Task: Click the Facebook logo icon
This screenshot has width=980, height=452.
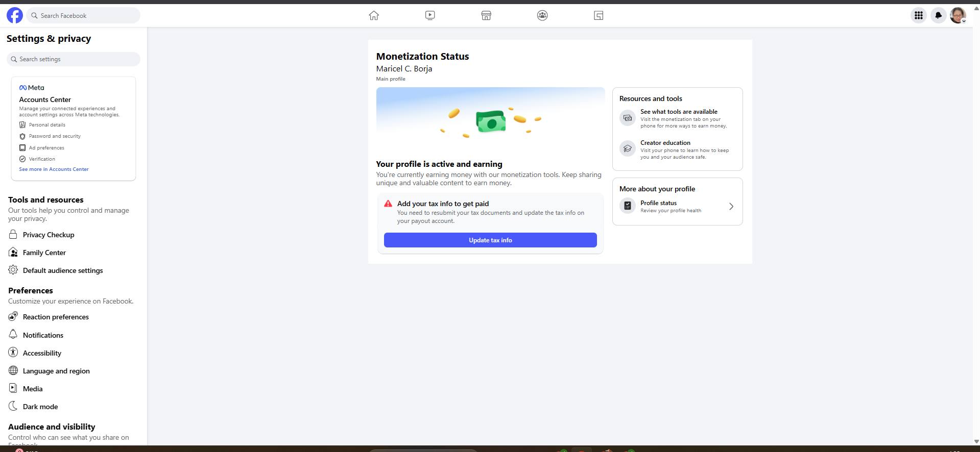Action: point(14,15)
